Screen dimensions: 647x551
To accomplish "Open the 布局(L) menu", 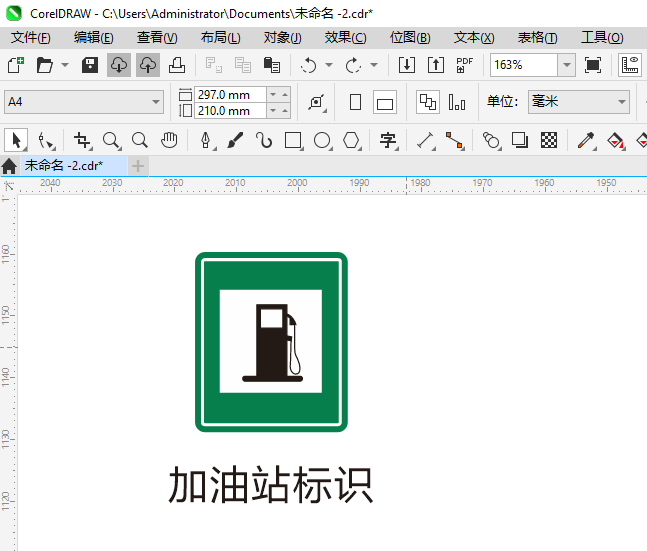I will (220, 38).
